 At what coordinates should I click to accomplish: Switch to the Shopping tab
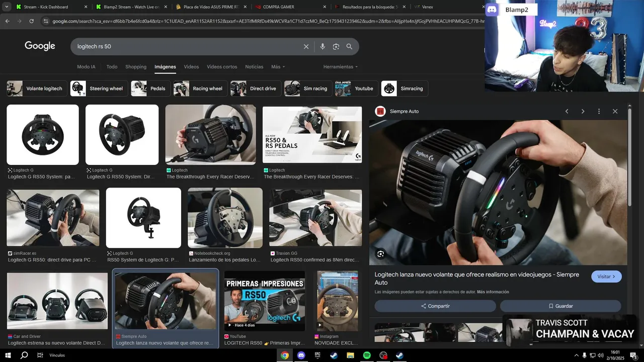point(136,66)
